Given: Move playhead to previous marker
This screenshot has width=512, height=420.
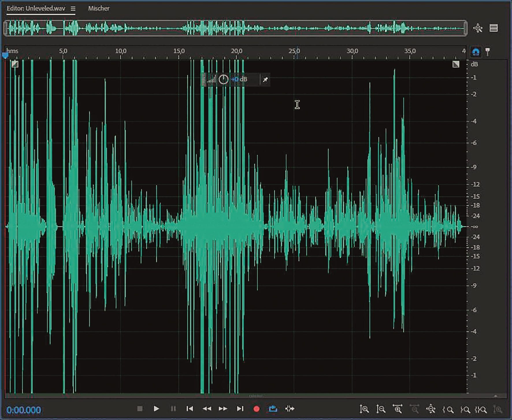Looking at the screenshot, I should pyautogui.click(x=190, y=408).
